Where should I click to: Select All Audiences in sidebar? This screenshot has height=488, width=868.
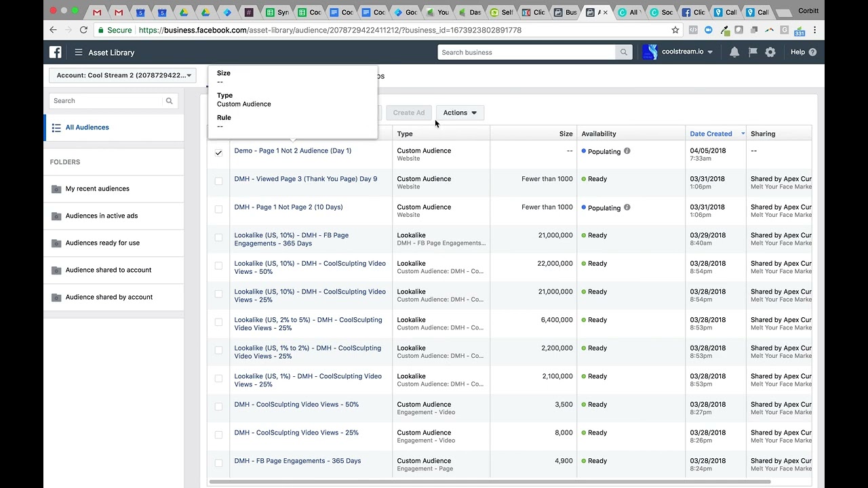[114, 127]
